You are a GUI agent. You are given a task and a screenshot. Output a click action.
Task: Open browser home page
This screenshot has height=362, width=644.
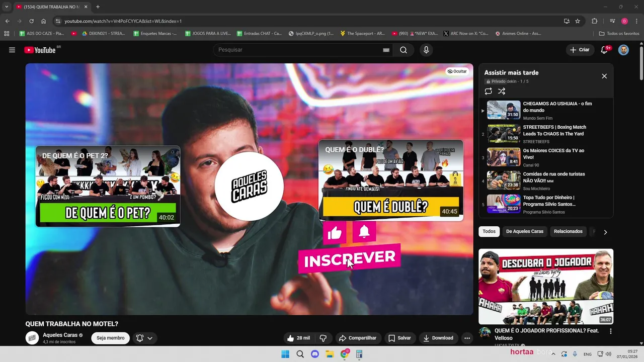[44, 21]
